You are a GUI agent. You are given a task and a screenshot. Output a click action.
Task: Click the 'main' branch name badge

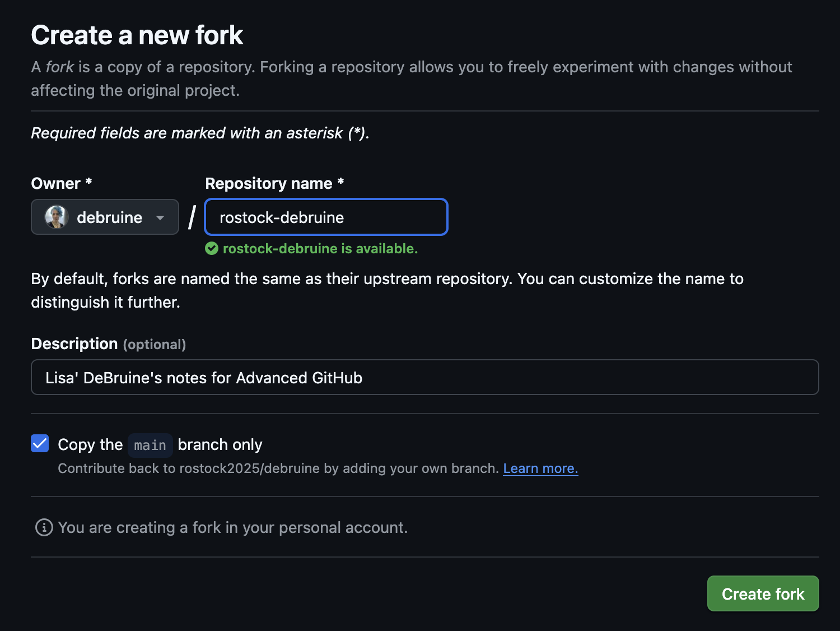pyautogui.click(x=150, y=445)
